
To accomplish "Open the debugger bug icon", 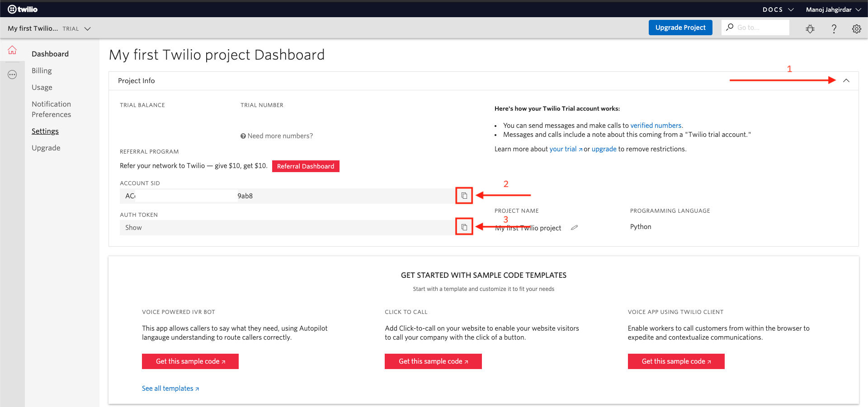I will (810, 29).
